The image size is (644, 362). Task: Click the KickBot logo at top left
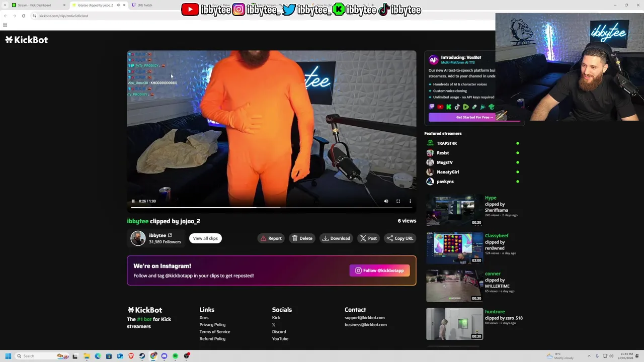27,40
